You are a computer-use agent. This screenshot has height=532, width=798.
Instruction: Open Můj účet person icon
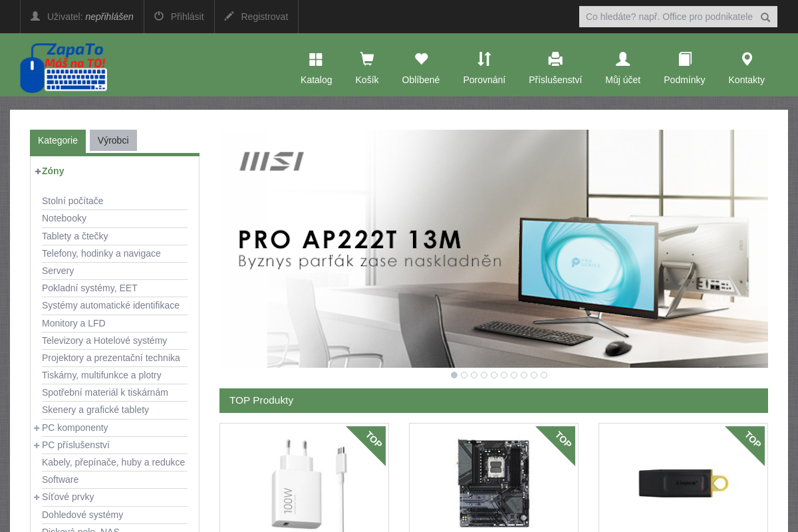coord(622,59)
